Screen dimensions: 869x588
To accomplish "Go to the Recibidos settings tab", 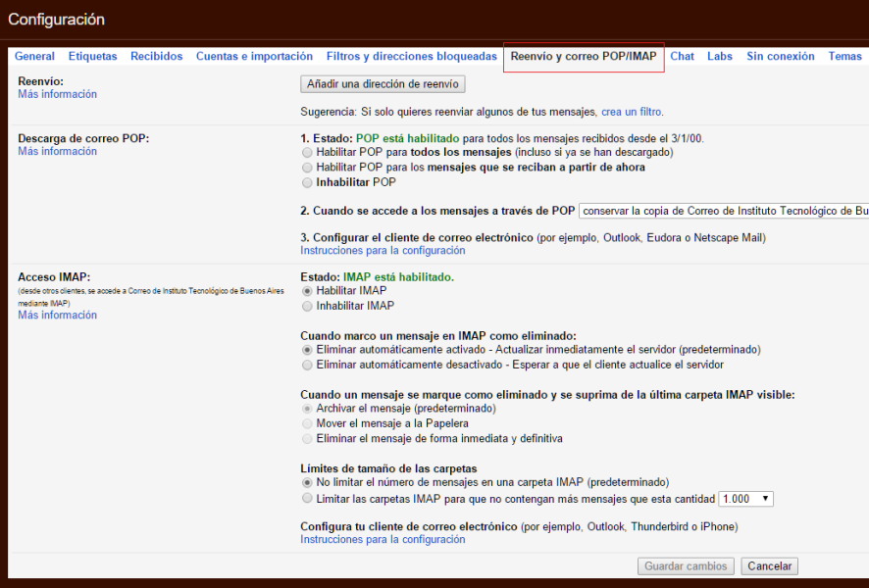I will click(156, 57).
